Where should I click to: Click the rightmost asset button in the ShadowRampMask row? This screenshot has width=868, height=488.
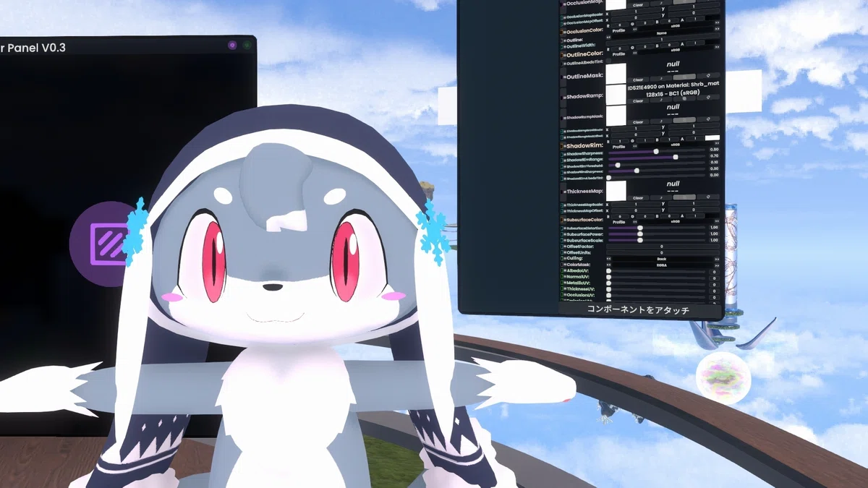click(708, 119)
